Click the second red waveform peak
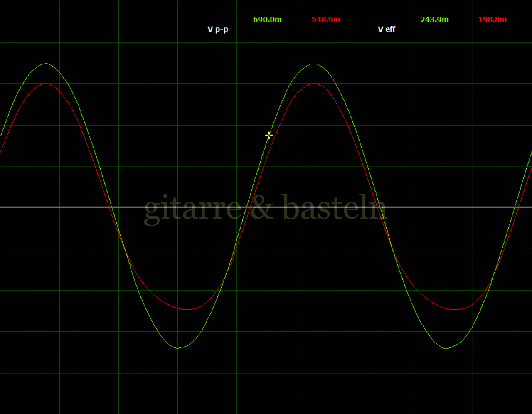The image size is (532, 414). click(315, 84)
